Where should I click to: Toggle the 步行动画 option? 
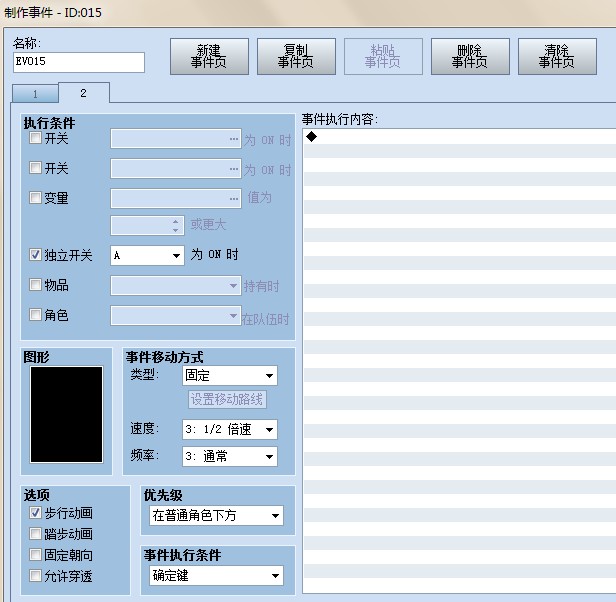[x=35, y=512]
